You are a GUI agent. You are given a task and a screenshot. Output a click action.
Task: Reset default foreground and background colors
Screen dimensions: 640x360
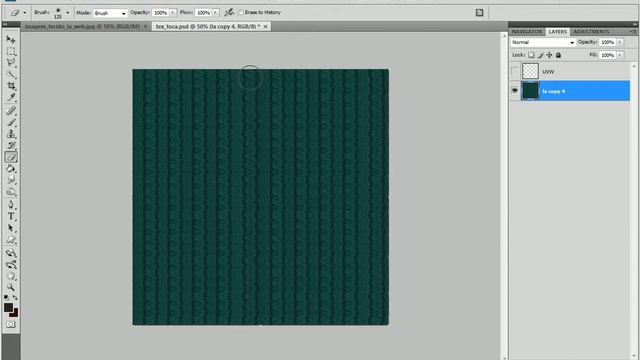pyautogui.click(x=7, y=298)
